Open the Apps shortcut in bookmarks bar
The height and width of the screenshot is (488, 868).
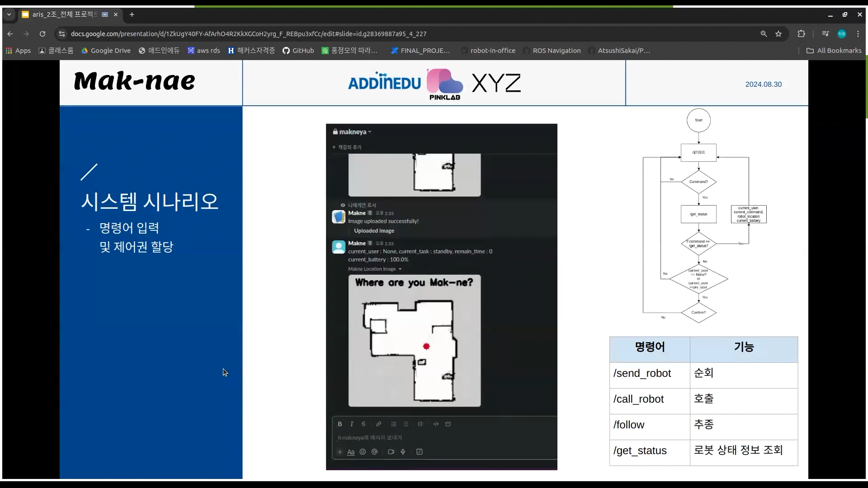coord(18,51)
